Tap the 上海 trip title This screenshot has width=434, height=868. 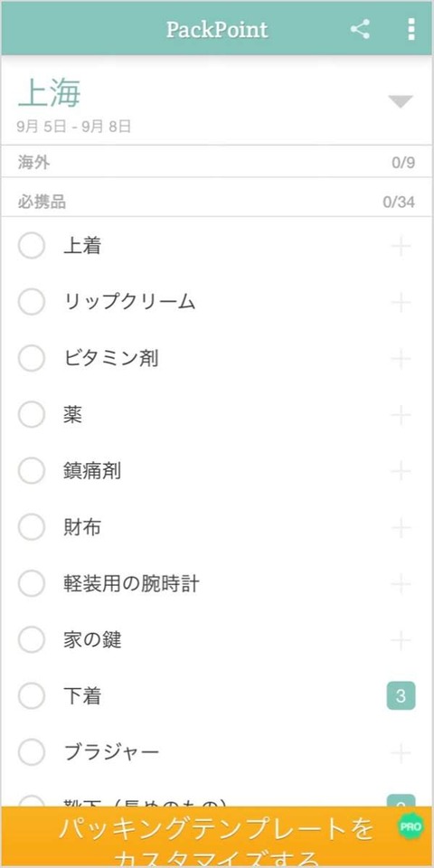50,92
